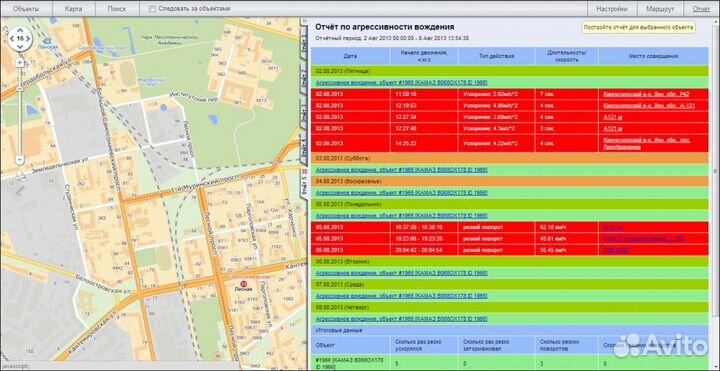The height and width of the screenshot is (371, 720).
Task: Click the 11:50:18 start time cell
Action: 424,94
